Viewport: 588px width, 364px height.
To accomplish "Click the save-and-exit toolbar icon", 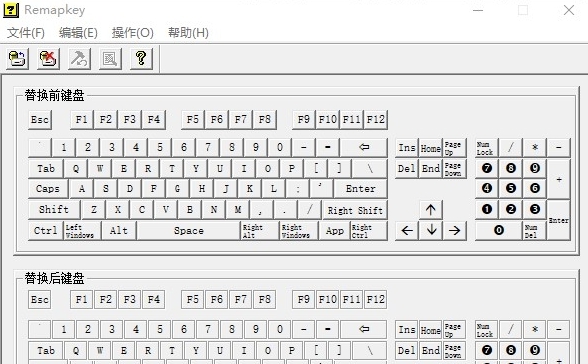I will 17,59.
